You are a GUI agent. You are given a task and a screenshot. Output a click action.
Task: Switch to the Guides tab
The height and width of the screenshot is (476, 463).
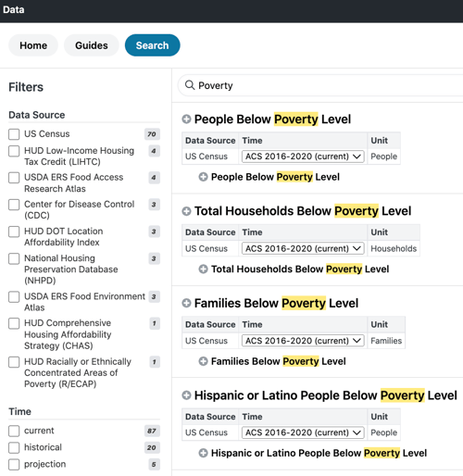92,45
